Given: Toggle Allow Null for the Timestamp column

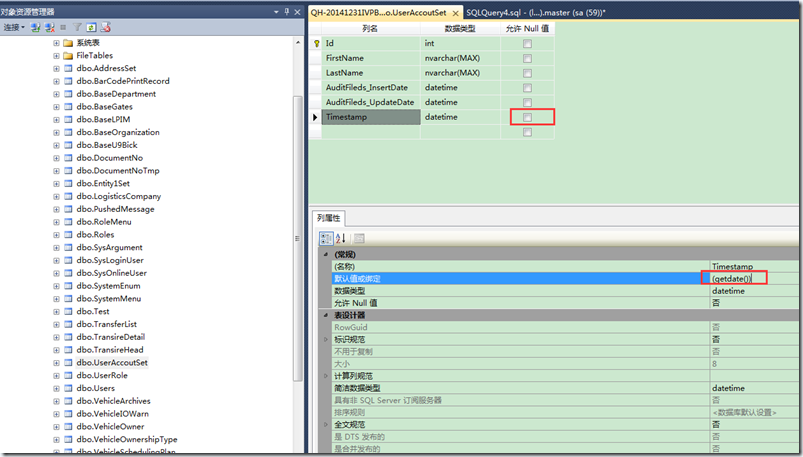Looking at the screenshot, I should tap(527, 117).
